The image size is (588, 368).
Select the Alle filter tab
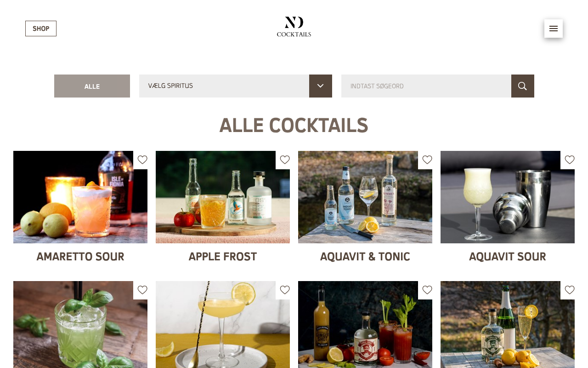[x=92, y=86]
